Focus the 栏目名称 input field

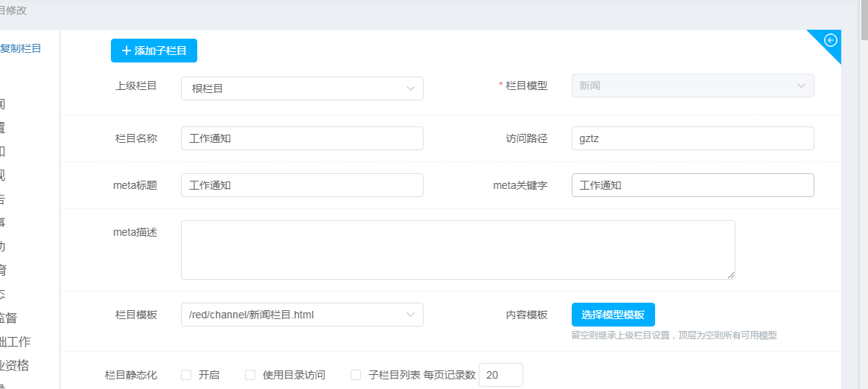click(301, 138)
